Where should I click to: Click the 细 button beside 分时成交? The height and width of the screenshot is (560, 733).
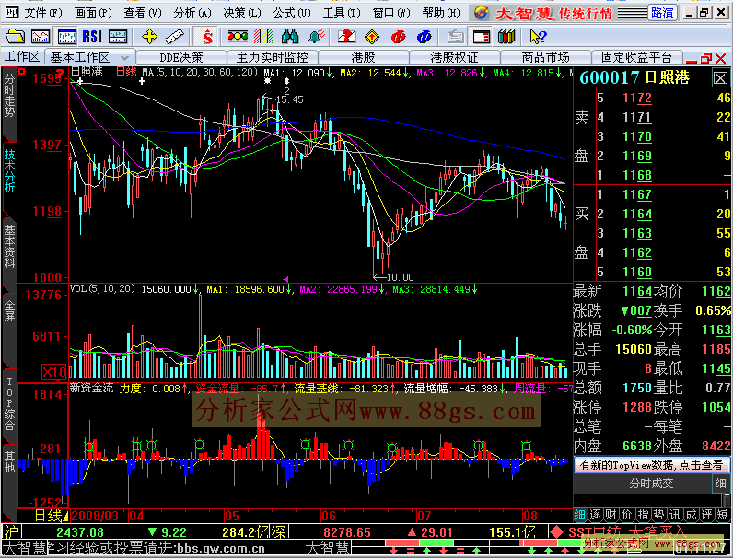pyautogui.click(x=720, y=484)
